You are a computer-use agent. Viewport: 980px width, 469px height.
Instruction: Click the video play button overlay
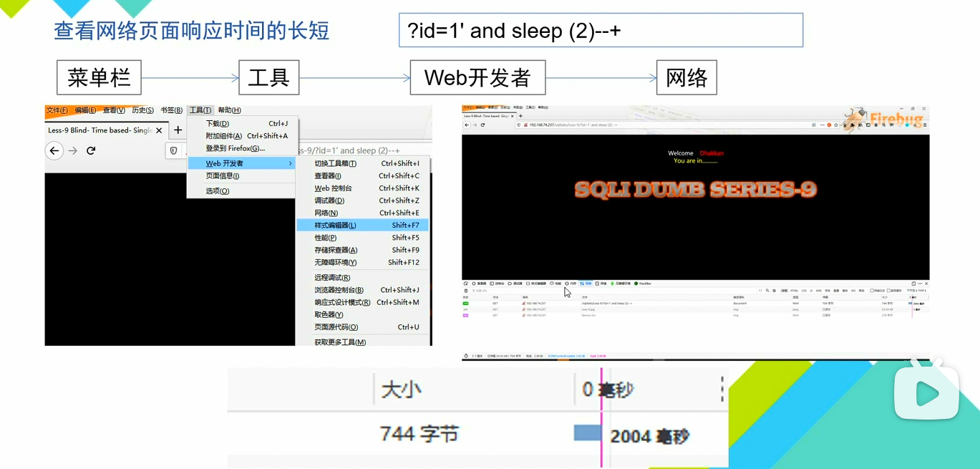click(x=926, y=393)
